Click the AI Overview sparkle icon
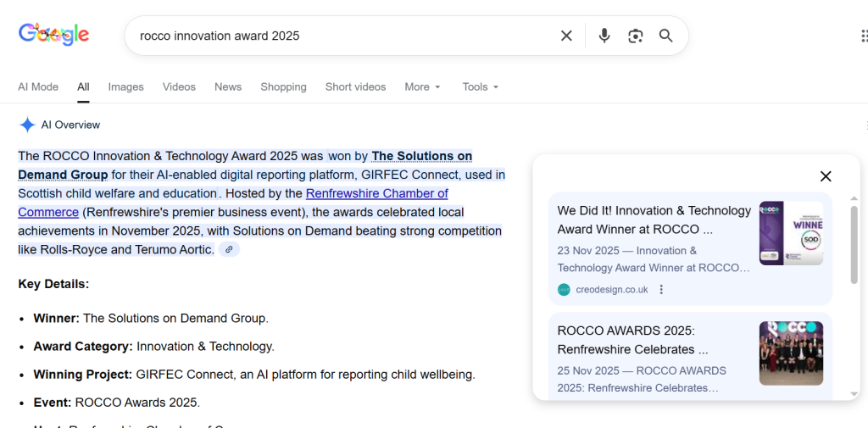868x428 pixels. 27,125
